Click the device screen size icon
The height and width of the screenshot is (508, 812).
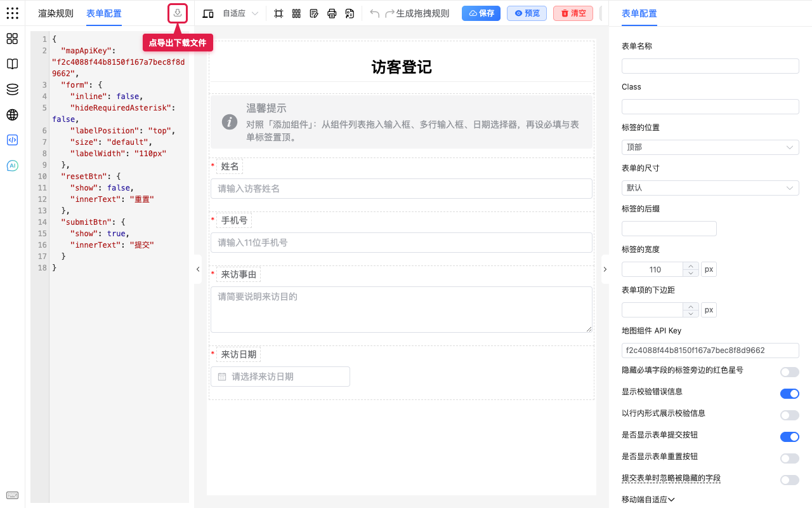click(207, 13)
